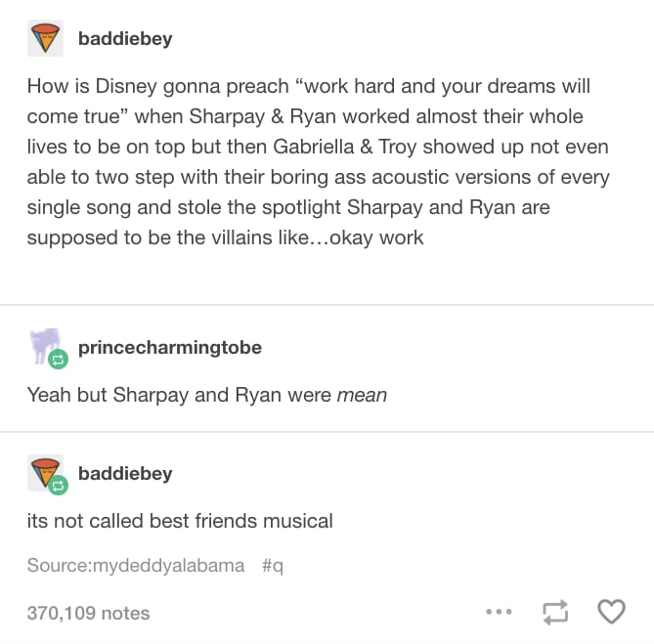
Task: Click the 'its not called best friends musical' reply
Action: 180,521
